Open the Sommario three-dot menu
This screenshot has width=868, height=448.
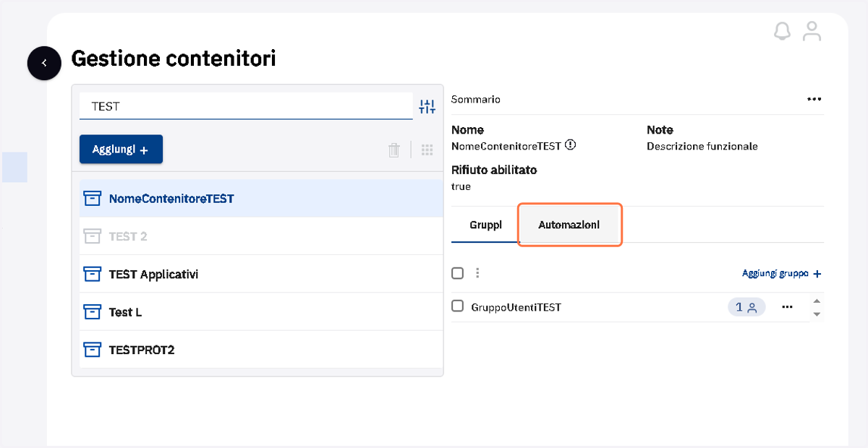(x=814, y=99)
